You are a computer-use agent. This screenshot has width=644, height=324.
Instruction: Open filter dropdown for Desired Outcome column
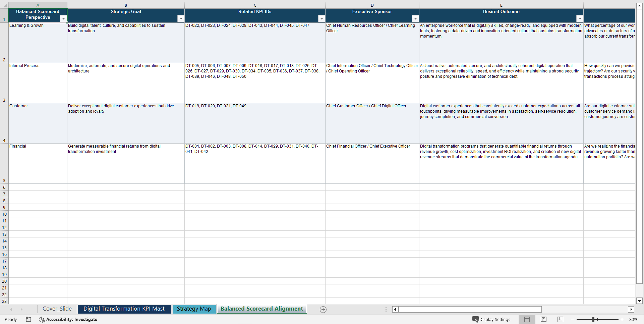580,19
